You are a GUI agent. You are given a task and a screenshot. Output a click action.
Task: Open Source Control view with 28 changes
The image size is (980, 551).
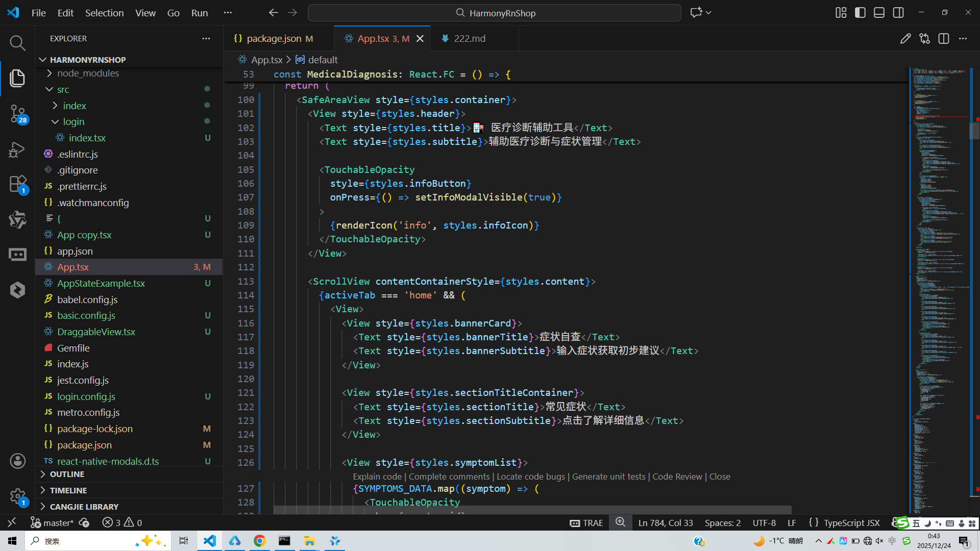coord(17,113)
